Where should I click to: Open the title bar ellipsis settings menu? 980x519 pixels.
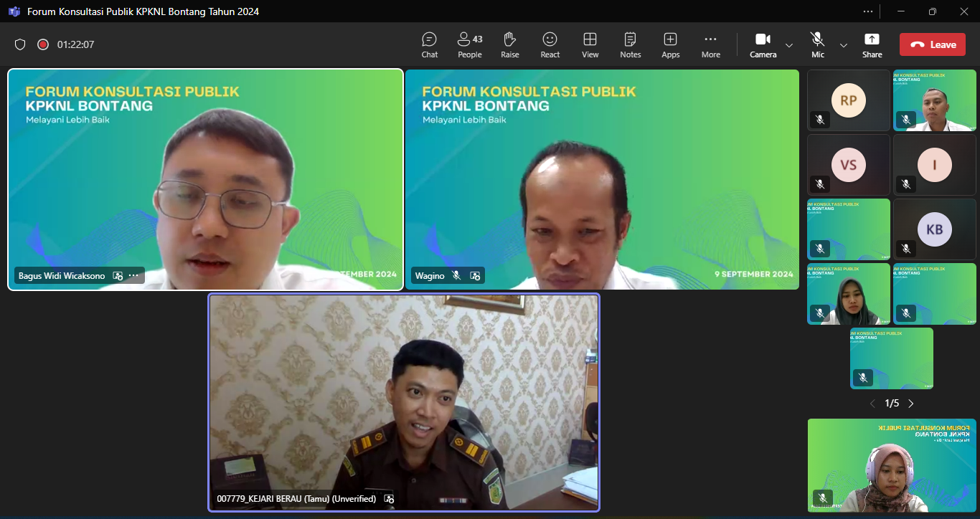click(868, 11)
